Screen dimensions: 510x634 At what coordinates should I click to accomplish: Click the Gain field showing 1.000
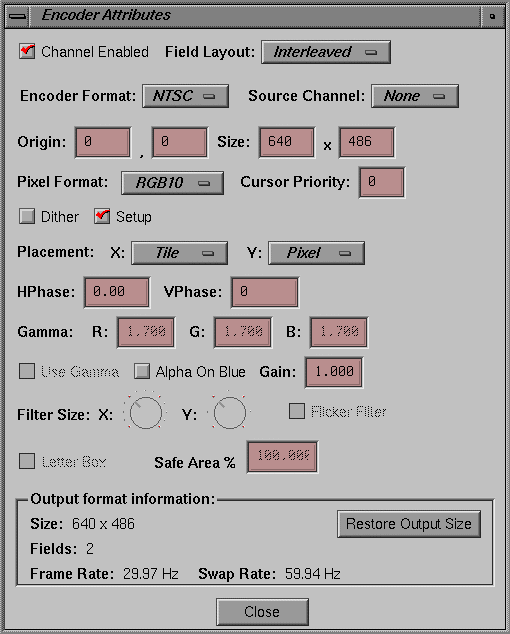pos(334,372)
